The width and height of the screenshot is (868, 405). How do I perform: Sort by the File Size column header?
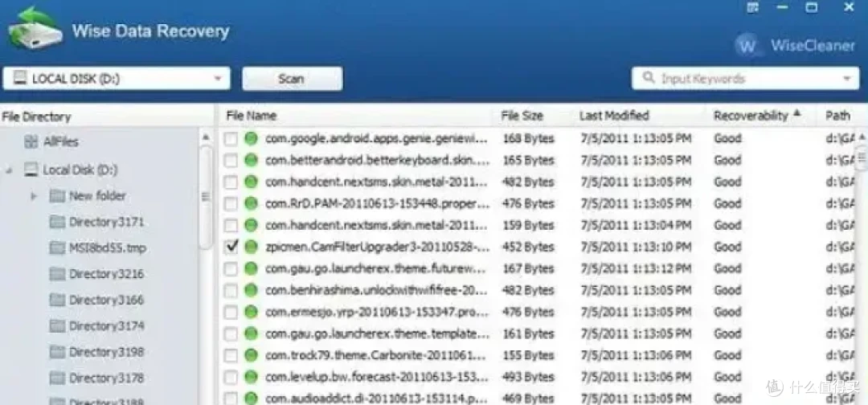[x=522, y=117]
